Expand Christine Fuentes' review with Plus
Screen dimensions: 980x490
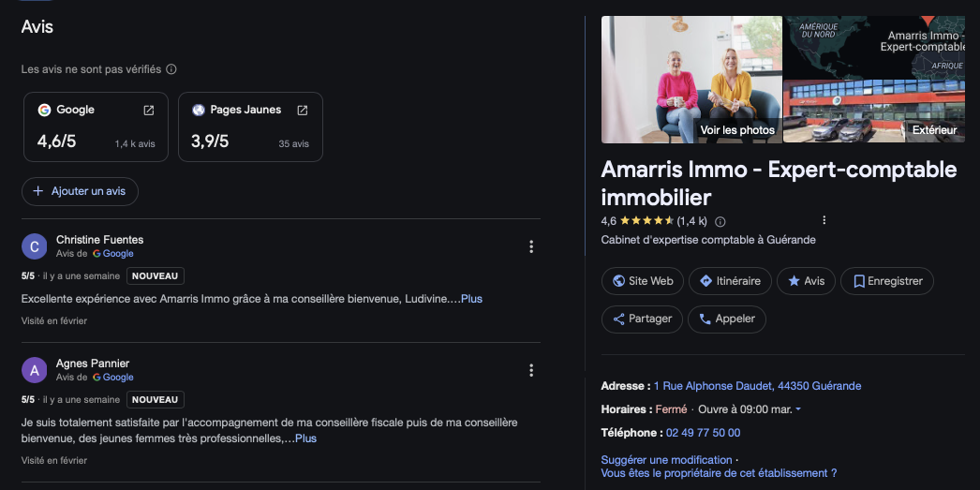(x=472, y=300)
